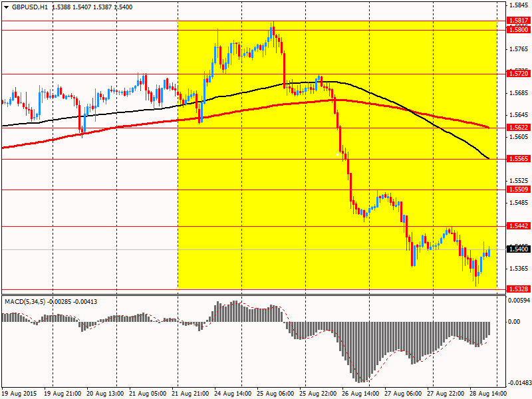
Task: Click the 20 Aug 13:00 time label
Action: (x=106, y=394)
